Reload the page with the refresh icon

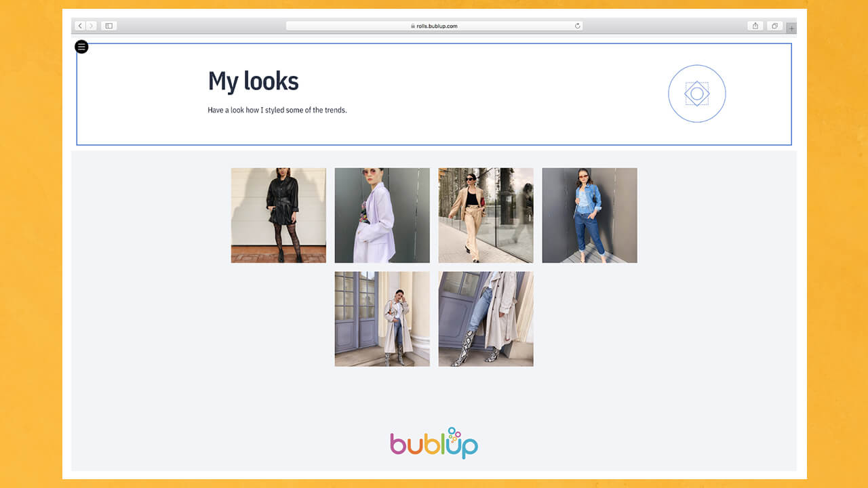click(x=578, y=26)
